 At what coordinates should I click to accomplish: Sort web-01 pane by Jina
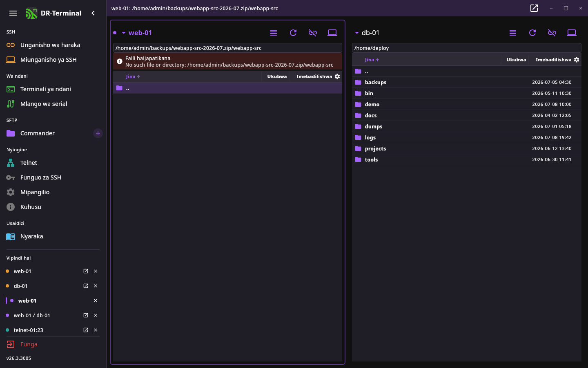(133, 76)
